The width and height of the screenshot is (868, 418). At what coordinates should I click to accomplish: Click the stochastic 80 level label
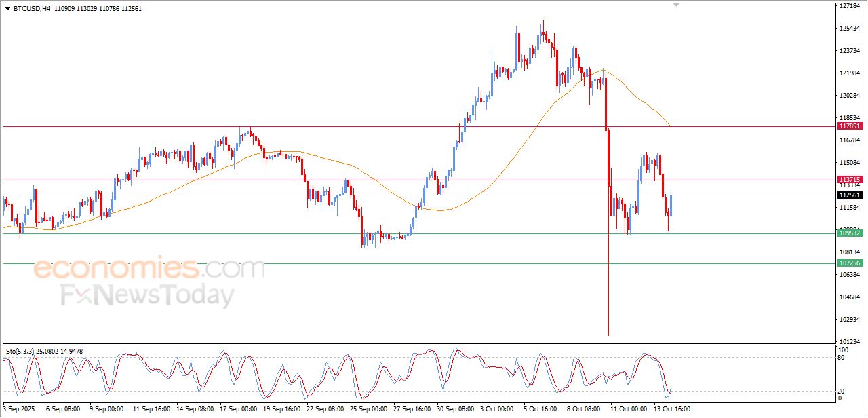843,357
